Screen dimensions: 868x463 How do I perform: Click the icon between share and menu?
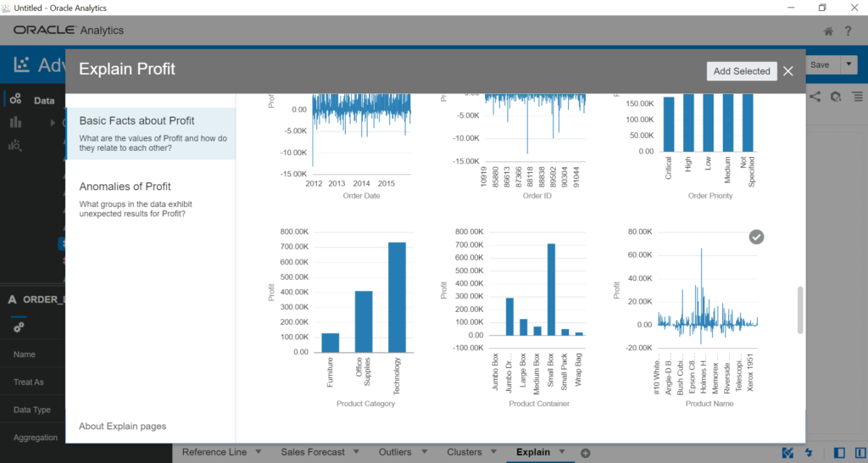836,97
